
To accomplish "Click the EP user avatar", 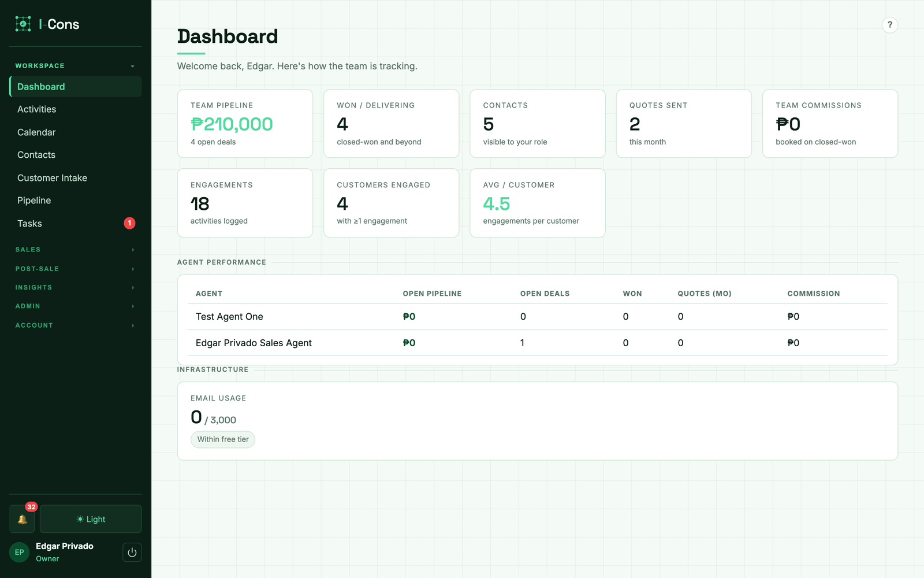I will [x=19, y=552].
